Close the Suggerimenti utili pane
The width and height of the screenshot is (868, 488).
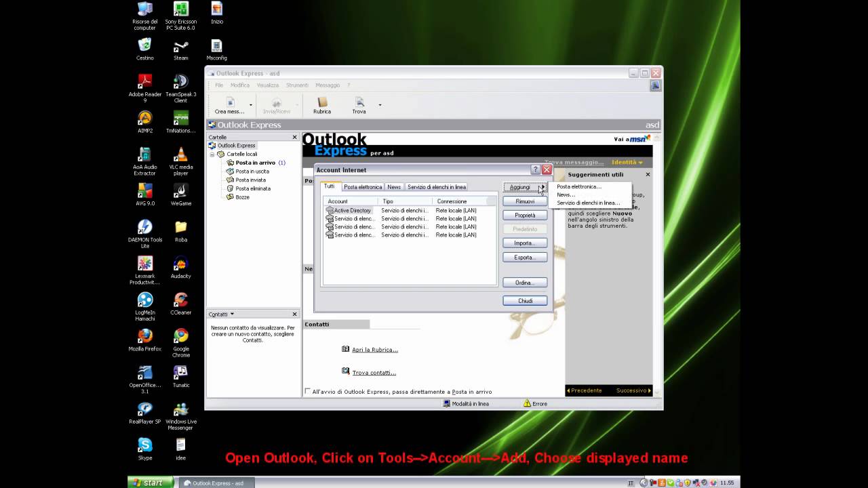pyautogui.click(x=648, y=174)
